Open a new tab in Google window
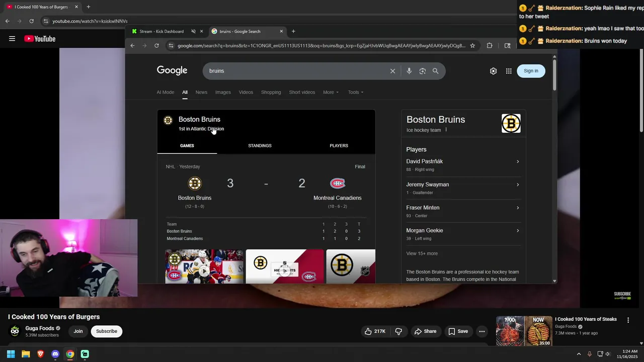 (x=293, y=31)
